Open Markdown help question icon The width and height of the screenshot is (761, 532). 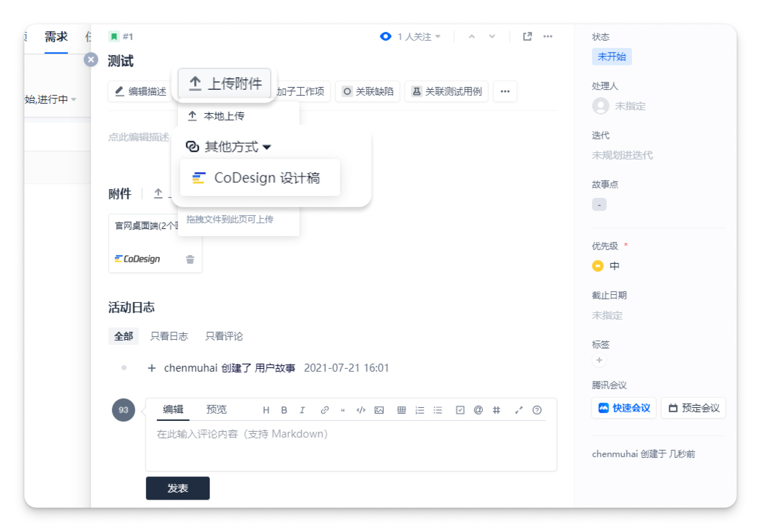[x=537, y=410]
